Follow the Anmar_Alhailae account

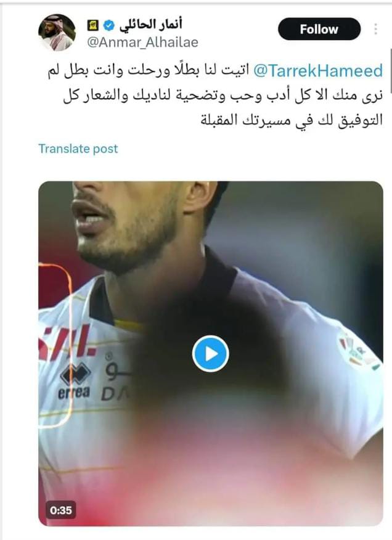coord(319,29)
